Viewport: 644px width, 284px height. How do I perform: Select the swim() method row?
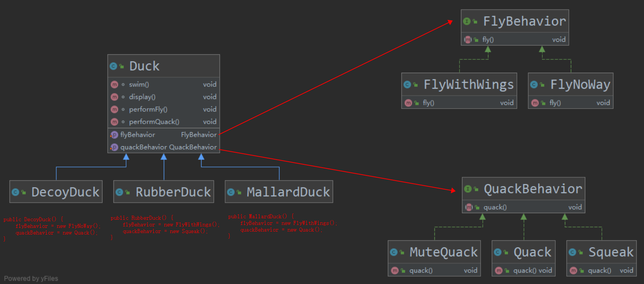(163, 84)
